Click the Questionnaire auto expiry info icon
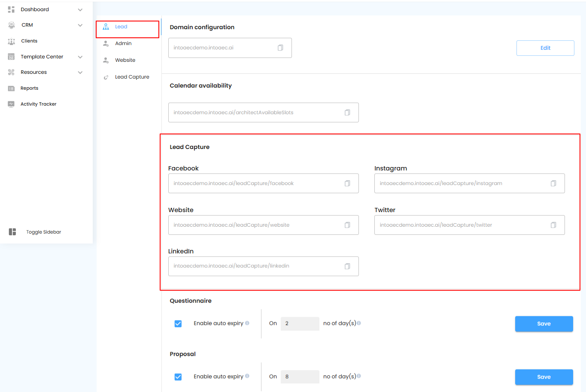This screenshot has width=586, height=392. tap(247, 323)
